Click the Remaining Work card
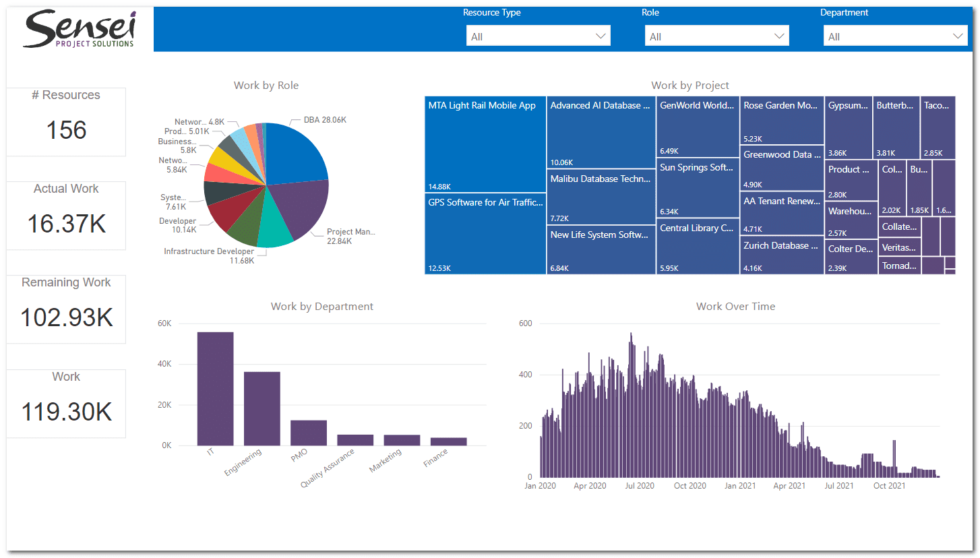 [66, 309]
